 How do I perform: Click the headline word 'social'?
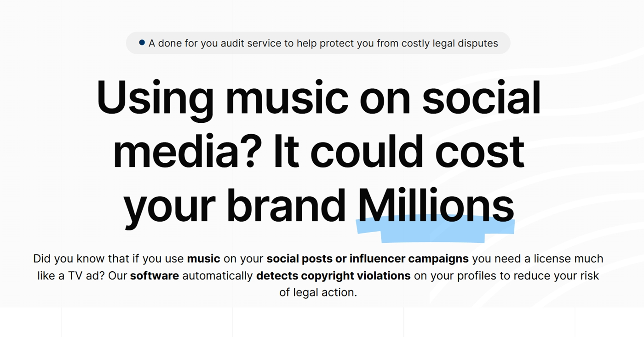[481, 98]
